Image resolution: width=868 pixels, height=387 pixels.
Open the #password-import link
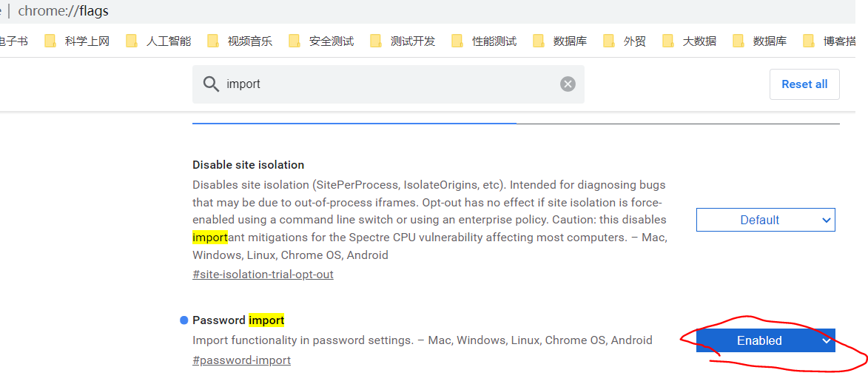coord(241,360)
